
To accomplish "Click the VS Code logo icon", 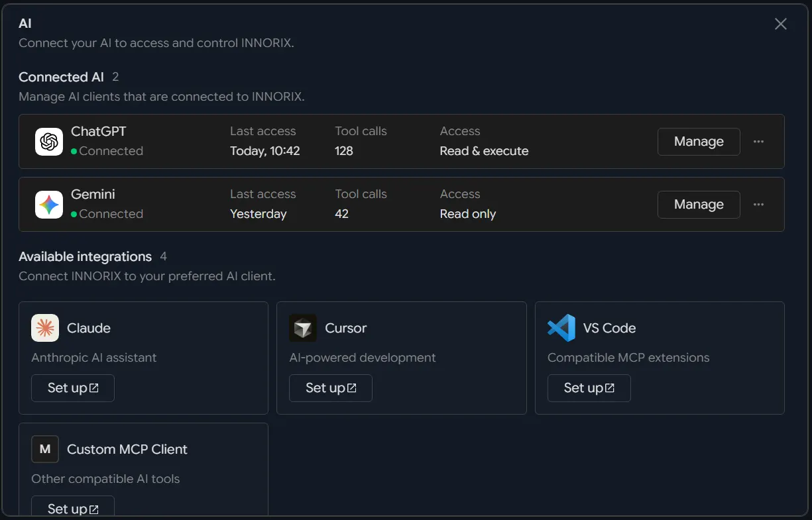I will [561, 328].
